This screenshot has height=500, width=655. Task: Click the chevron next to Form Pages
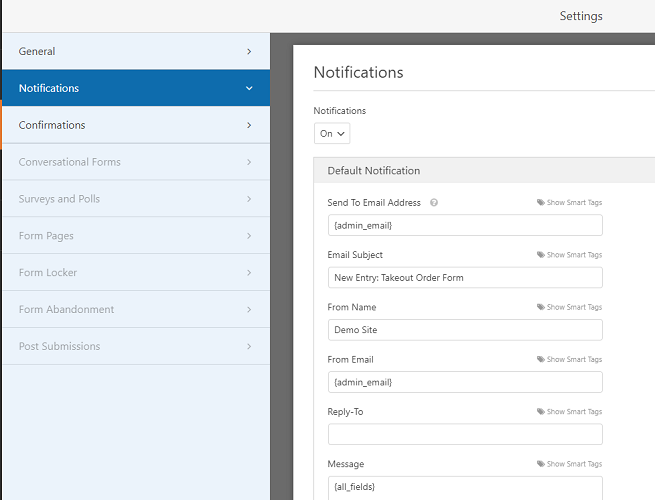pos(249,236)
